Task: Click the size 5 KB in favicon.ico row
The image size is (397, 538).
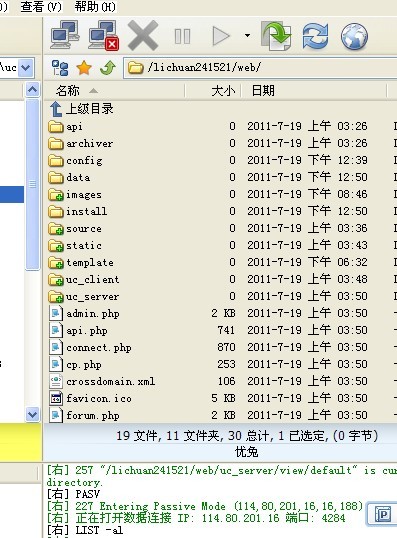Action: click(x=223, y=398)
